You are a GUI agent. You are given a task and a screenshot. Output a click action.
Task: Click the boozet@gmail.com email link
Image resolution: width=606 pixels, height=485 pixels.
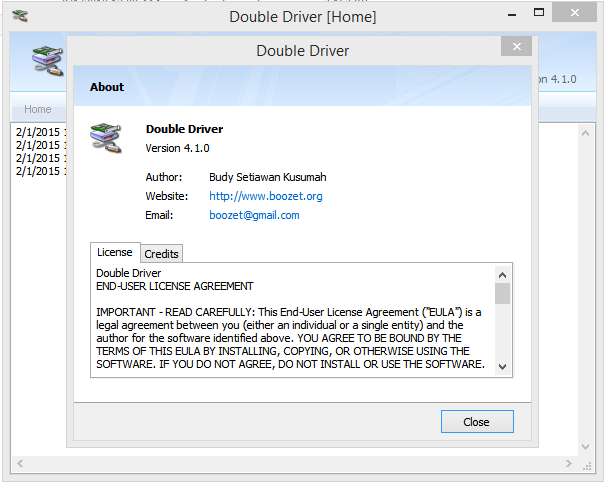coord(254,215)
